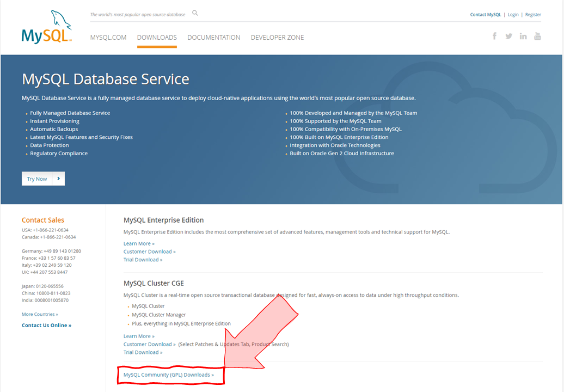Open MySQL's Facebook page via footer icon

tap(494, 36)
